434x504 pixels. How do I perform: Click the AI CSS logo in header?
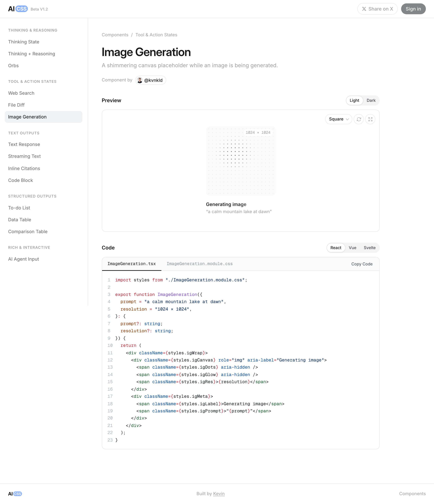[x=18, y=9]
